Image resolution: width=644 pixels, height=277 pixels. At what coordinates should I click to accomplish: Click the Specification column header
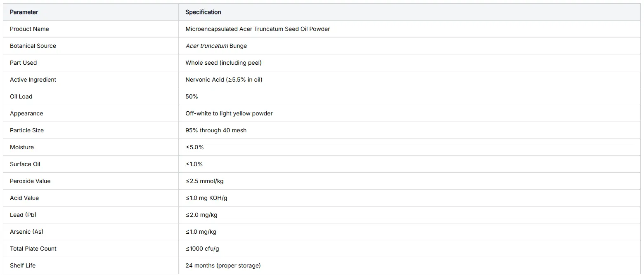tap(203, 12)
